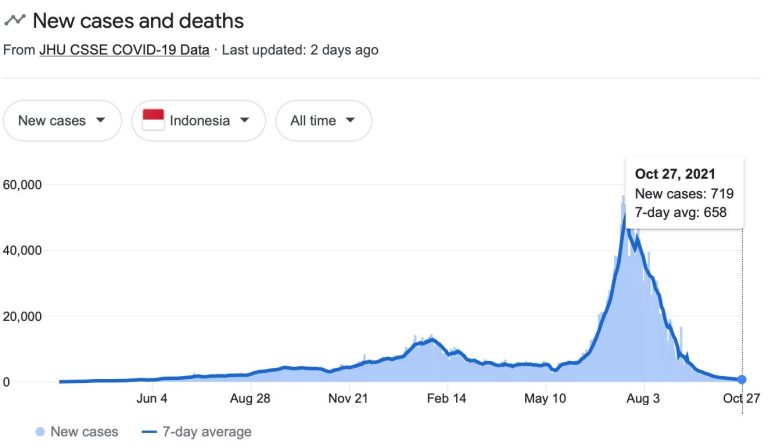Open the All time range dropdown
Screen dimensions: 768x448
pyautogui.click(x=323, y=121)
